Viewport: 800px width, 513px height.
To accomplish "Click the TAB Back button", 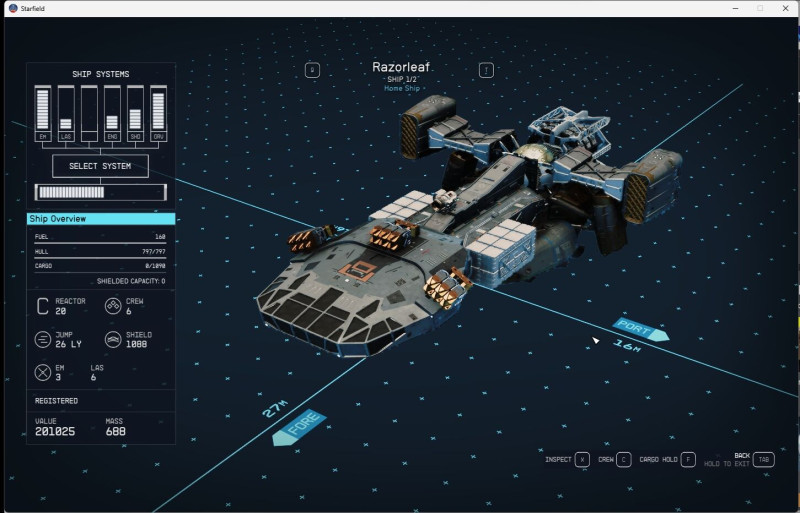I will (763, 459).
